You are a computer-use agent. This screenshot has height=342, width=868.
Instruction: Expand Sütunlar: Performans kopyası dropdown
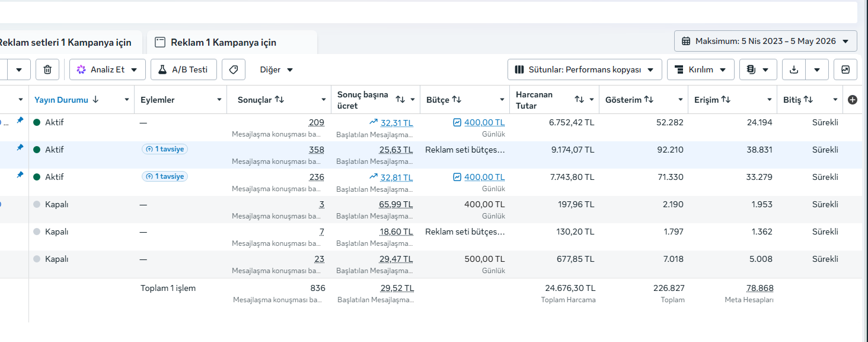click(585, 69)
